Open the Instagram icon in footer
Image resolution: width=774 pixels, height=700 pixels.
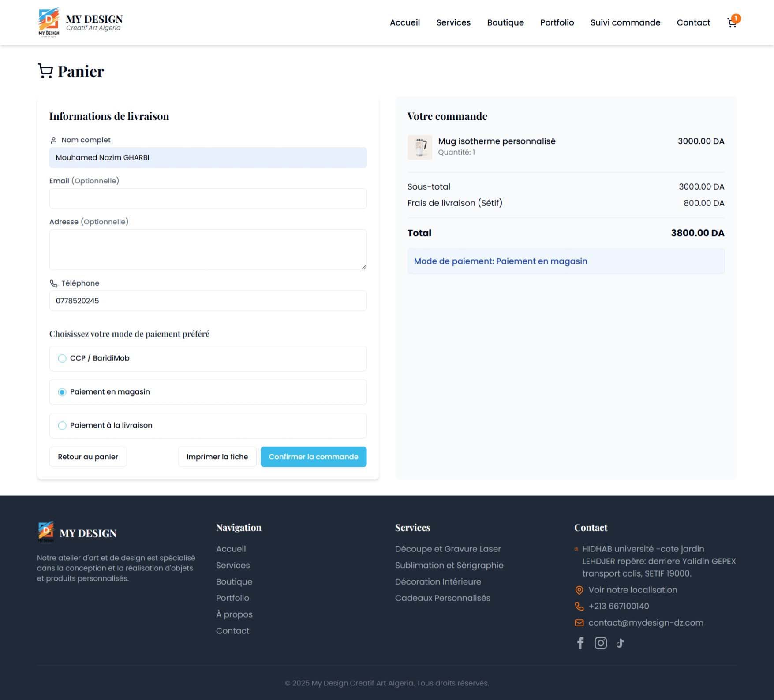600,643
